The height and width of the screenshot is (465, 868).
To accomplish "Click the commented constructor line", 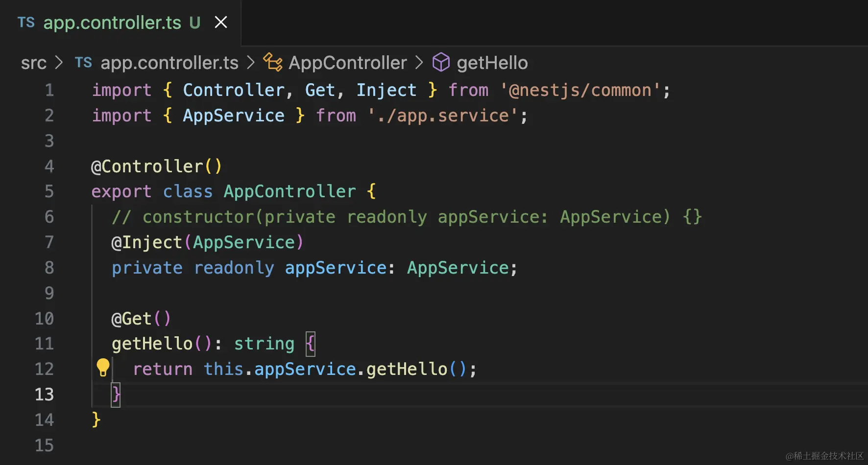I will tap(407, 217).
